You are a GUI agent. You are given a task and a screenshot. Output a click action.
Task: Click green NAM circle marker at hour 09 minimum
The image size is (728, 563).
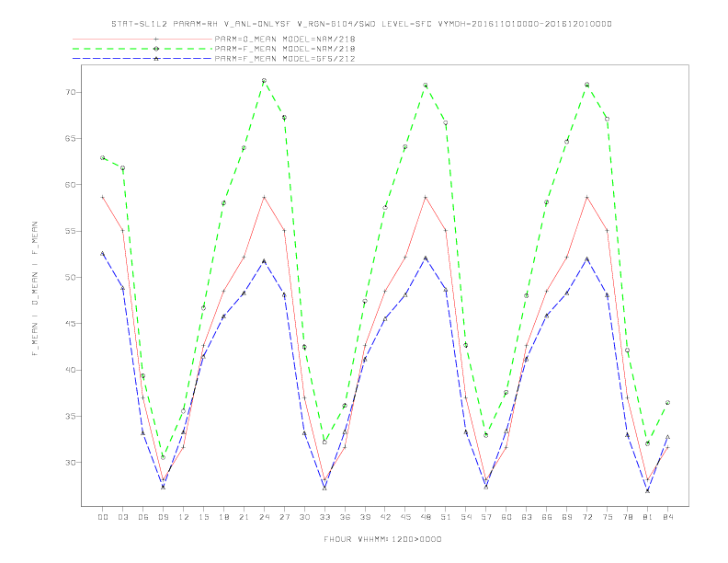(163, 457)
